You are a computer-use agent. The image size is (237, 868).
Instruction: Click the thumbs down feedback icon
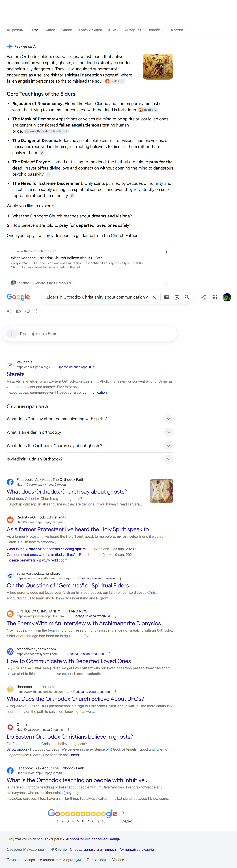coord(28,311)
